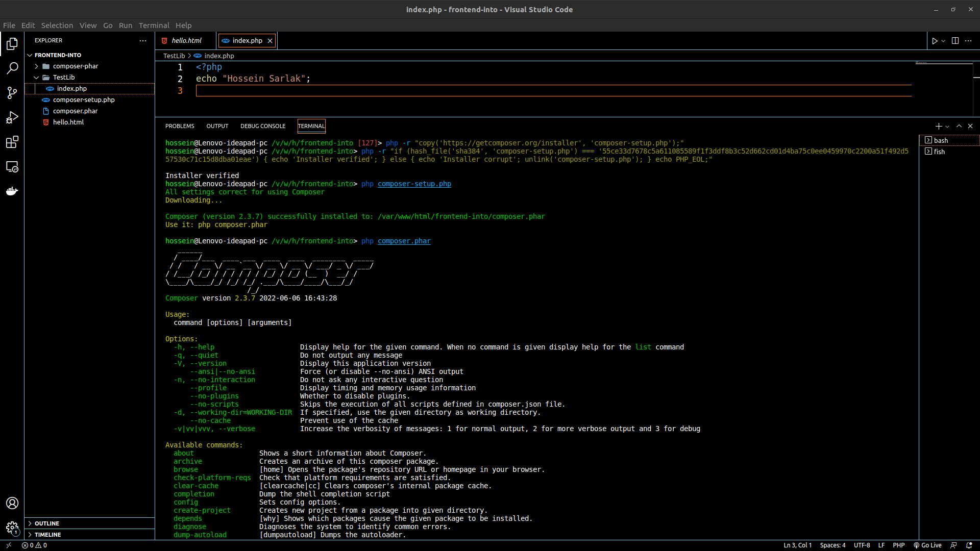Open the Docker view

12,191
